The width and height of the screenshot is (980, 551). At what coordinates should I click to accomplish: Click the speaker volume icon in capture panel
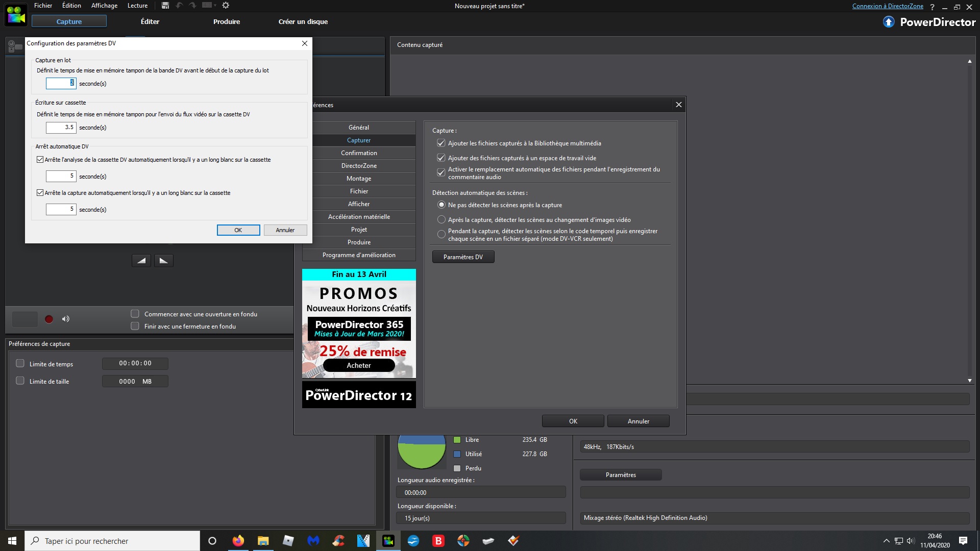[x=66, y=319]
